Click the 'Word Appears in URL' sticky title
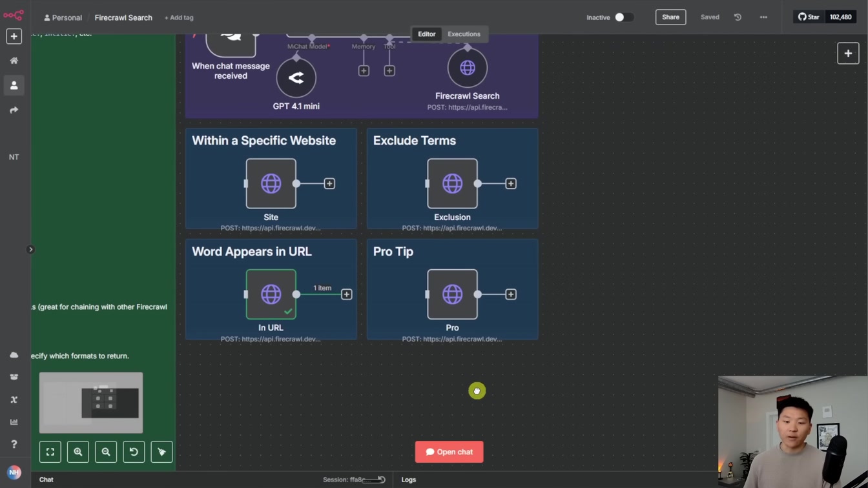Image resolution: width=868 pixels, height=488 pixels. [252, 252]
